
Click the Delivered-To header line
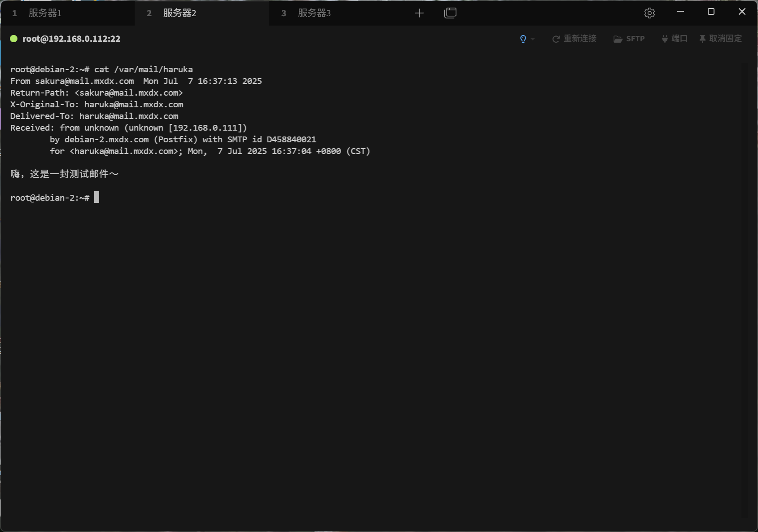click(x=94, y=116)
